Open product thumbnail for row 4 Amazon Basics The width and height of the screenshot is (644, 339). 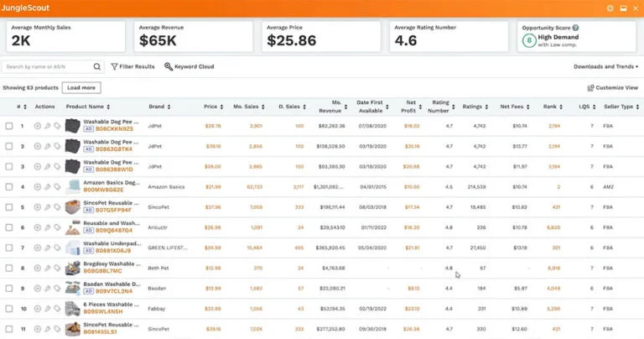coord(73,187)
